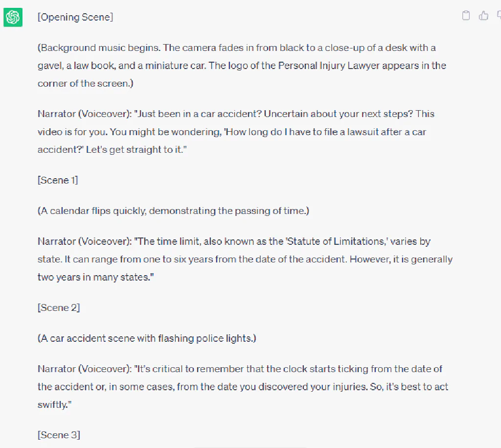Click the [Opening Scene] heading text
Image resolution: width=501 pixels, height=448 pixels.
[x=75, y=17]
